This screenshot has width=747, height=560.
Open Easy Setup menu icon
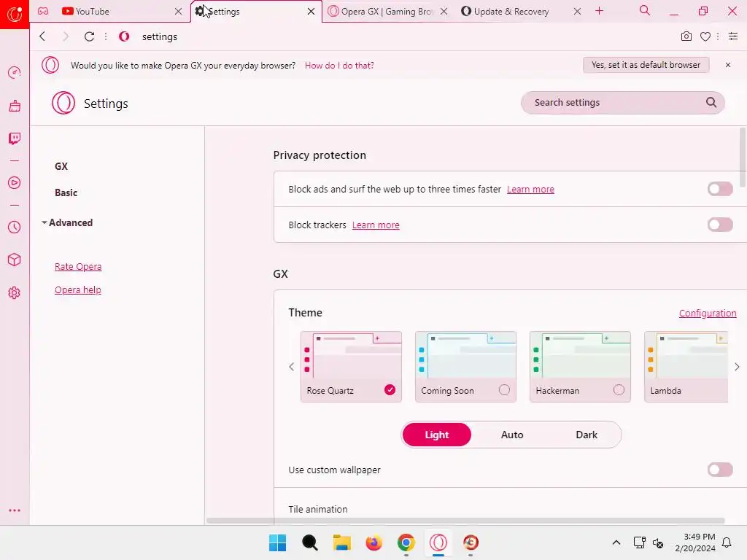733,36
